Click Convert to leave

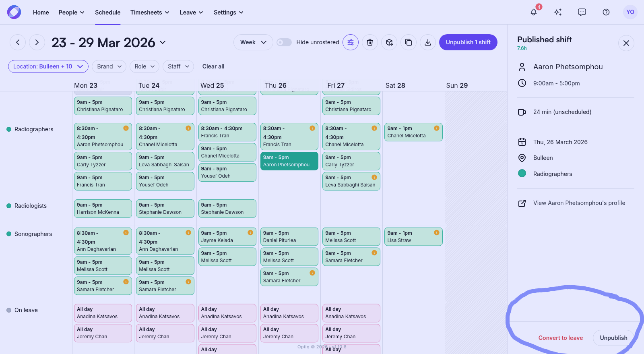coord(560,338)
